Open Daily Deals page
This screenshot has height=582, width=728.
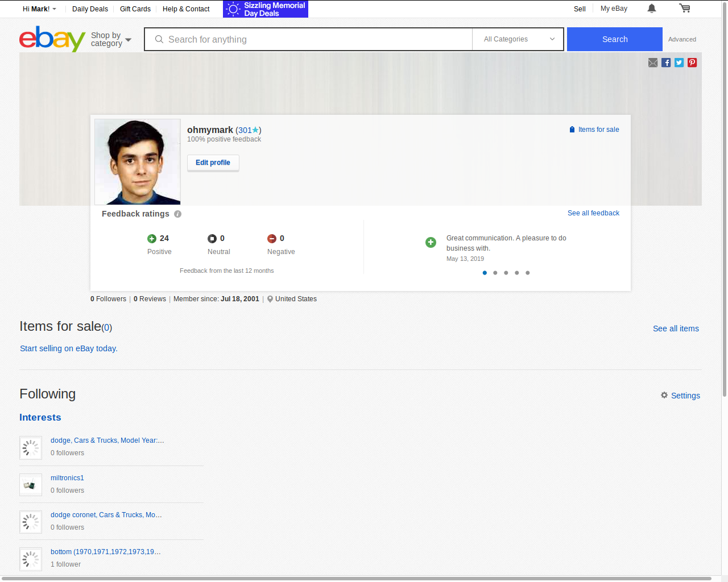(x=90, y=9)
